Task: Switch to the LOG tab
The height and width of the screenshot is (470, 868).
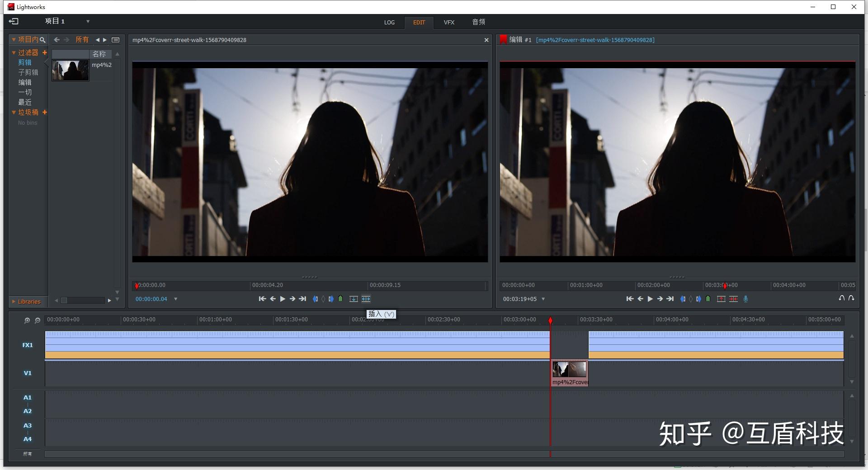Action: coord(389,22)
